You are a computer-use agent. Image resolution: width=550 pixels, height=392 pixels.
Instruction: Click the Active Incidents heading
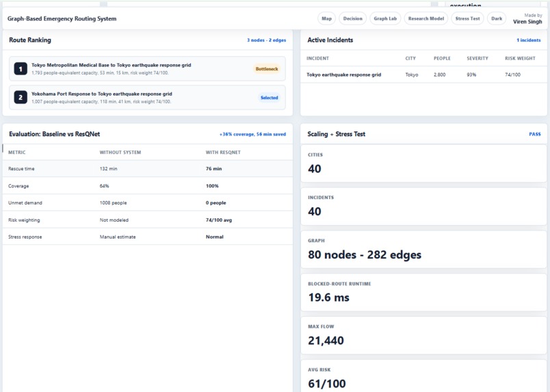330,40
